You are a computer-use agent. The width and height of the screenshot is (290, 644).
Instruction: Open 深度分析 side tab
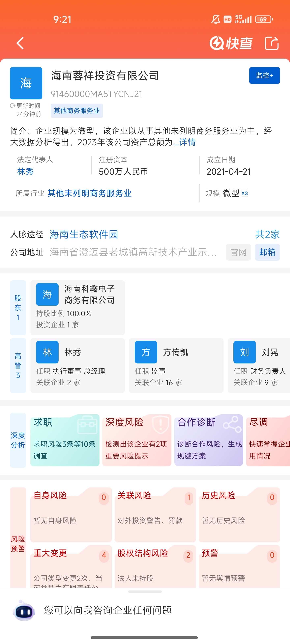(x=18, y=440)
